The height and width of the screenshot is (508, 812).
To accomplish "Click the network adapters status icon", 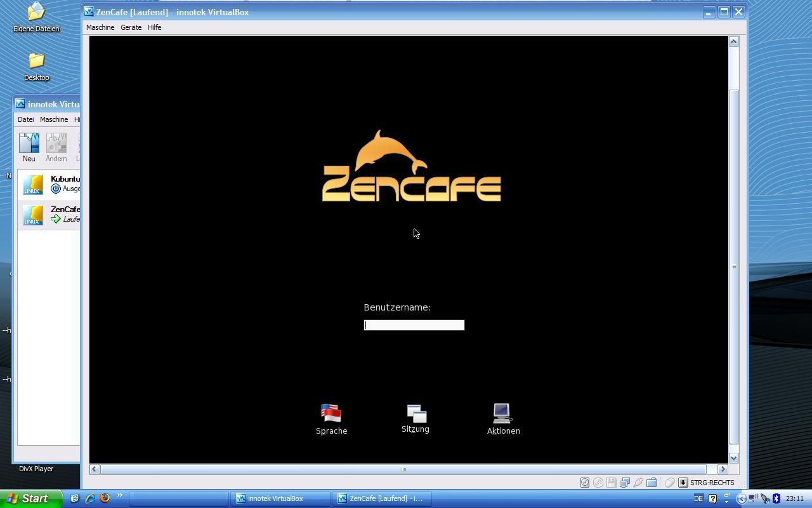I will (625, 483).
